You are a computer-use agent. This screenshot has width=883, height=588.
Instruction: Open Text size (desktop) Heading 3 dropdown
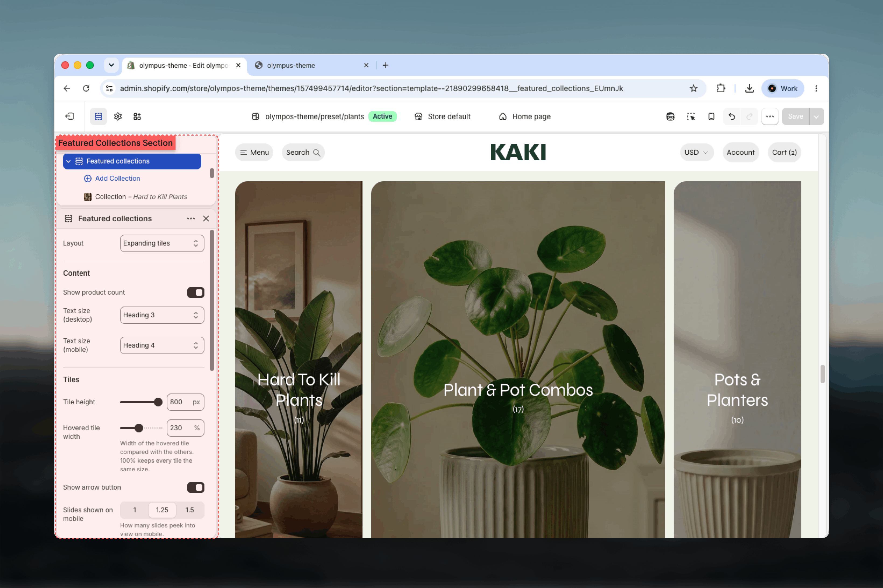pyautogui.click(x=162, y=315)
